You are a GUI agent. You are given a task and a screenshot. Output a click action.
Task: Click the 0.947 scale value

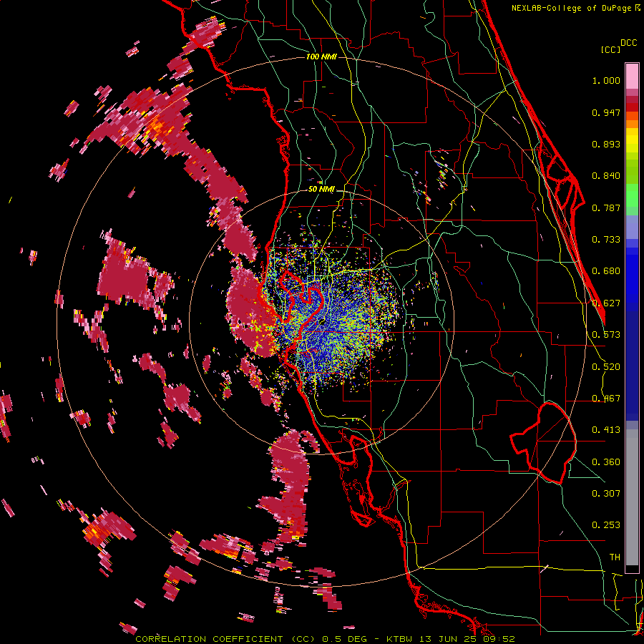pos(606,112)
